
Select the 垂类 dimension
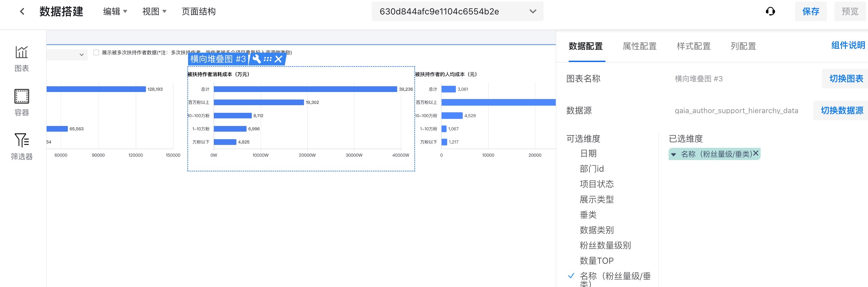coord(588,215)
